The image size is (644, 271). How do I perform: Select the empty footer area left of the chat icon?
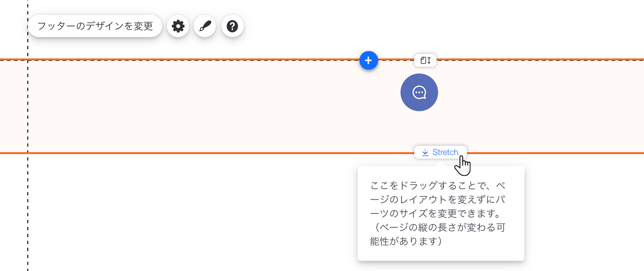pos(208,107)
